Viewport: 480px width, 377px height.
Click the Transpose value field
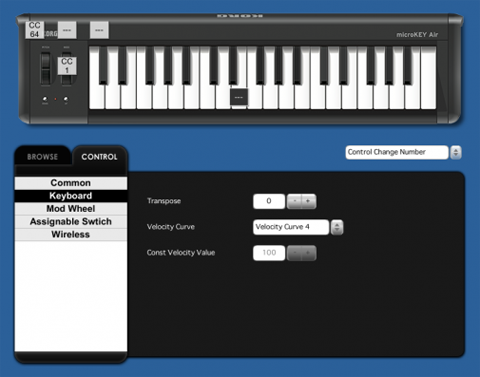point(269,201)
